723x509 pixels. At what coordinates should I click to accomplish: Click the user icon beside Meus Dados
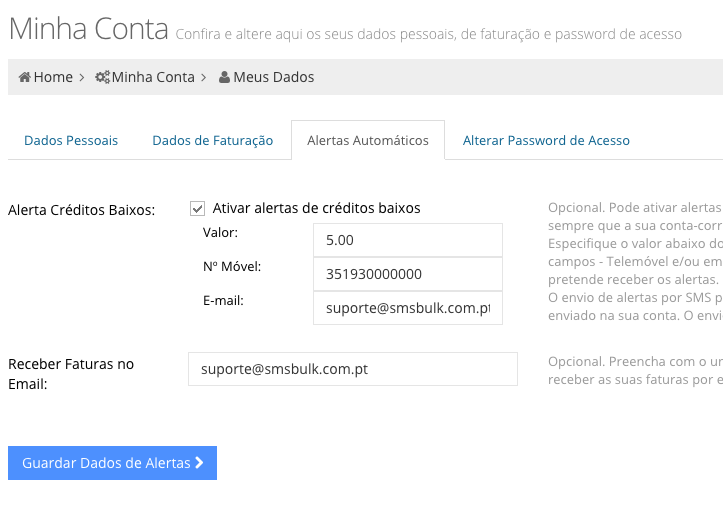point(224,77)
